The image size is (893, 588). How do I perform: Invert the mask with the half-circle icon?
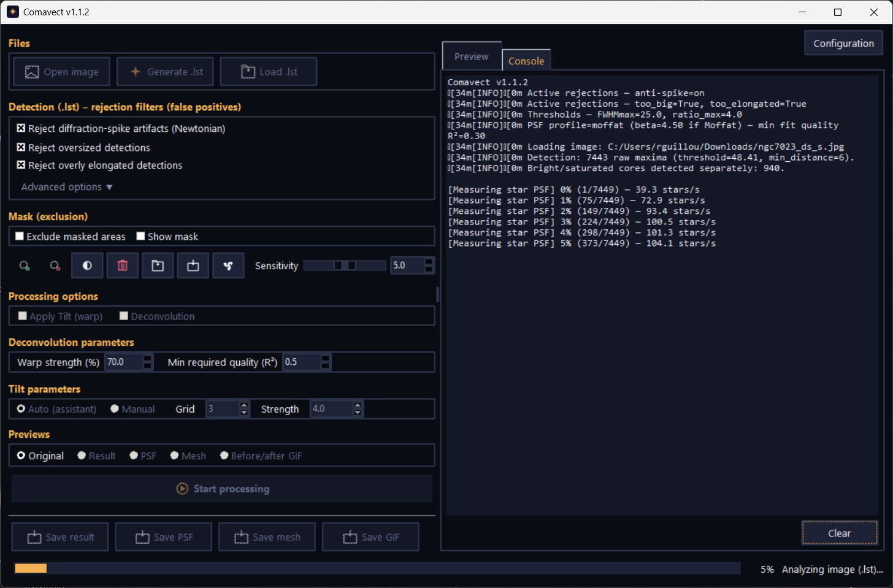[87, 265]
